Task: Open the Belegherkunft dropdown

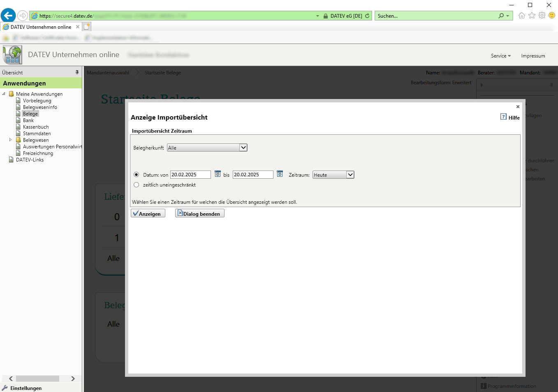Action: [x=207, y=148]
